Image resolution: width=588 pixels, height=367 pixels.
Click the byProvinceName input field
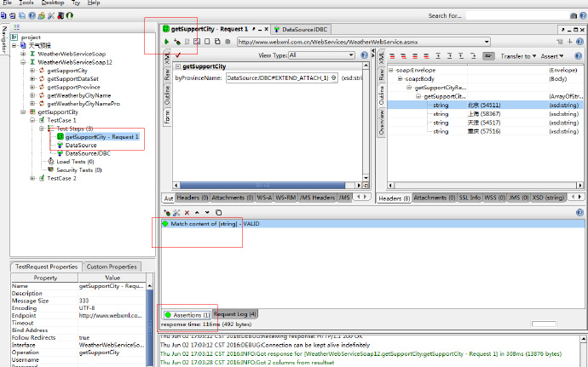click(281, 78)
